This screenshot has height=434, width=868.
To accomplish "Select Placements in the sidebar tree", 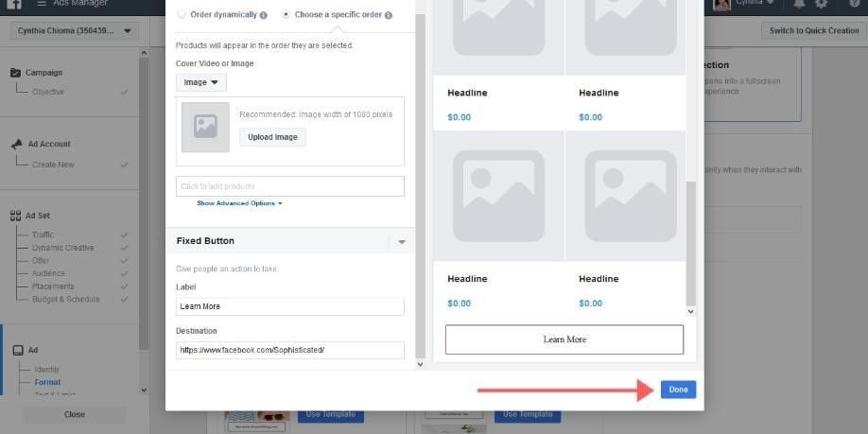I will click(53, 286).
